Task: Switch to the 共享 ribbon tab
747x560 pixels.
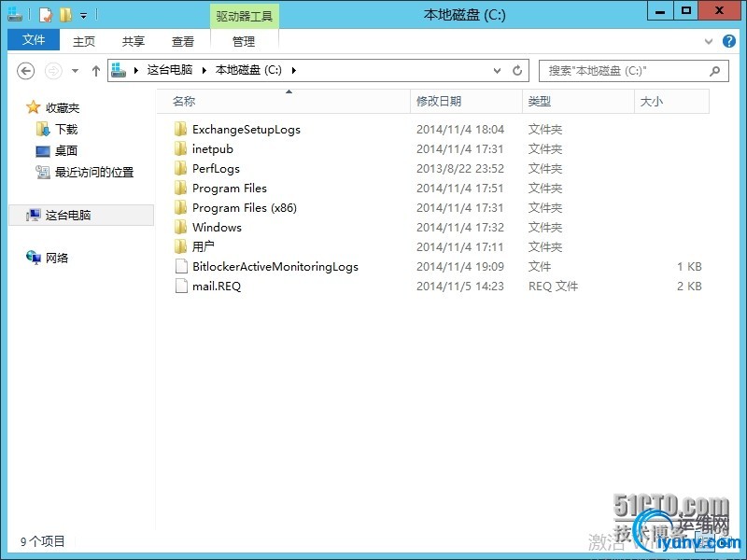Action: pyautogui.click(x=133, y=41)
